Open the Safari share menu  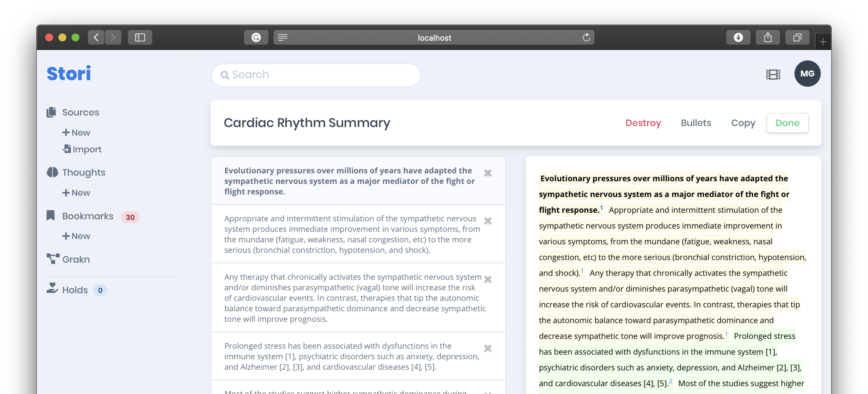[768, 38]
